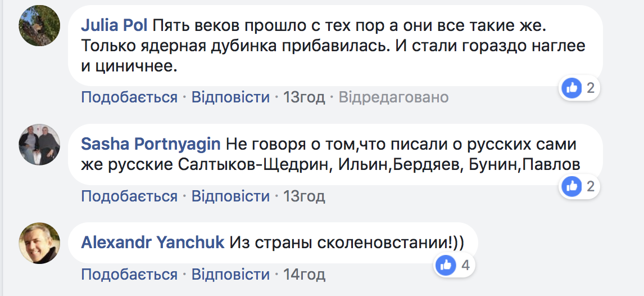Click the like reaction icon on Julia Pol's comment
The image size is (644, 296).
[x=573, y=88]
